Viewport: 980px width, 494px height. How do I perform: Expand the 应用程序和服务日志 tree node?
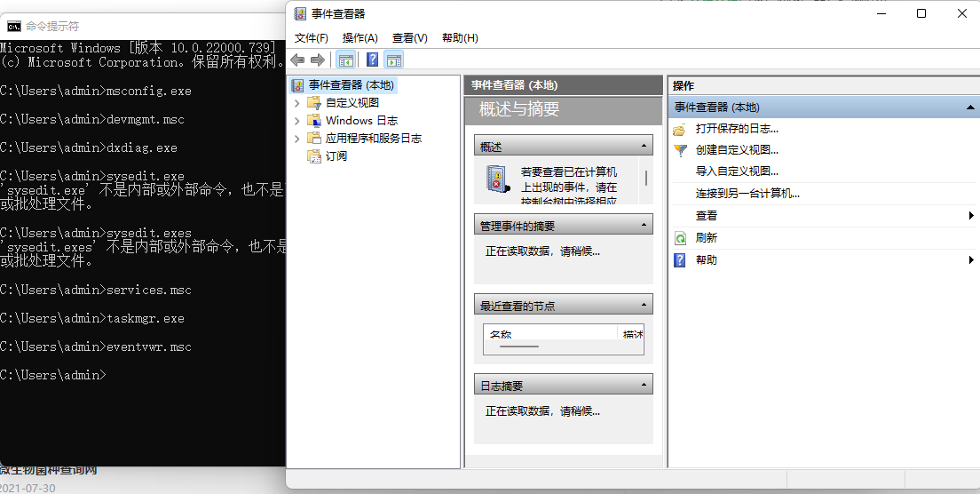[x=296, y=139]
